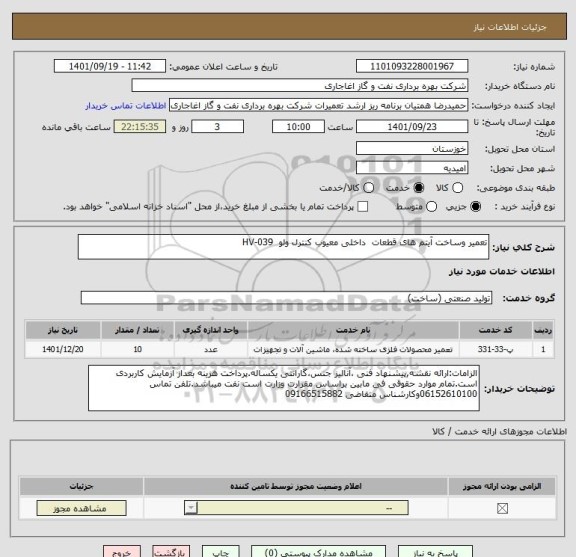Click the جزئیات اطلاعات نیاز page title
The height and width of the screenshot is (557, 576).
click(510, 27)
